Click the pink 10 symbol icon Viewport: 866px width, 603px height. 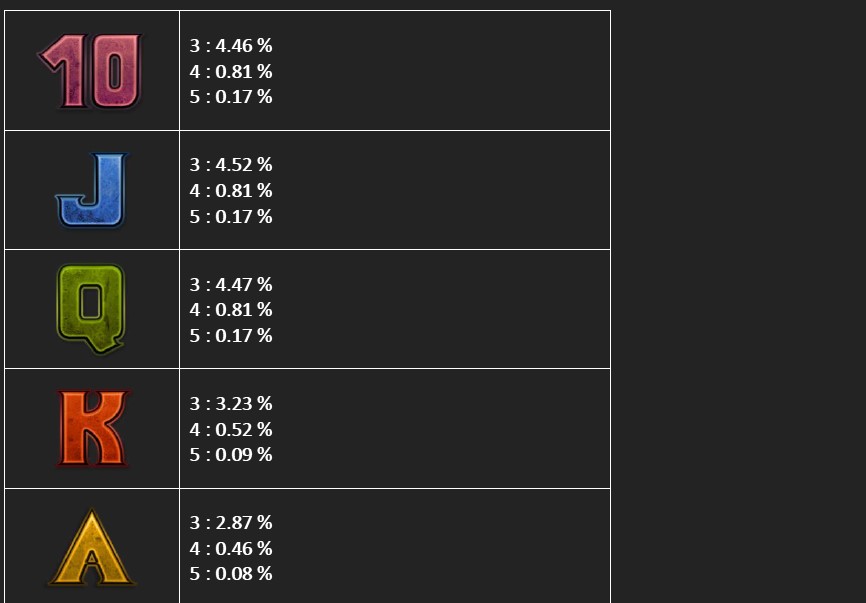(x=91, y=71)
